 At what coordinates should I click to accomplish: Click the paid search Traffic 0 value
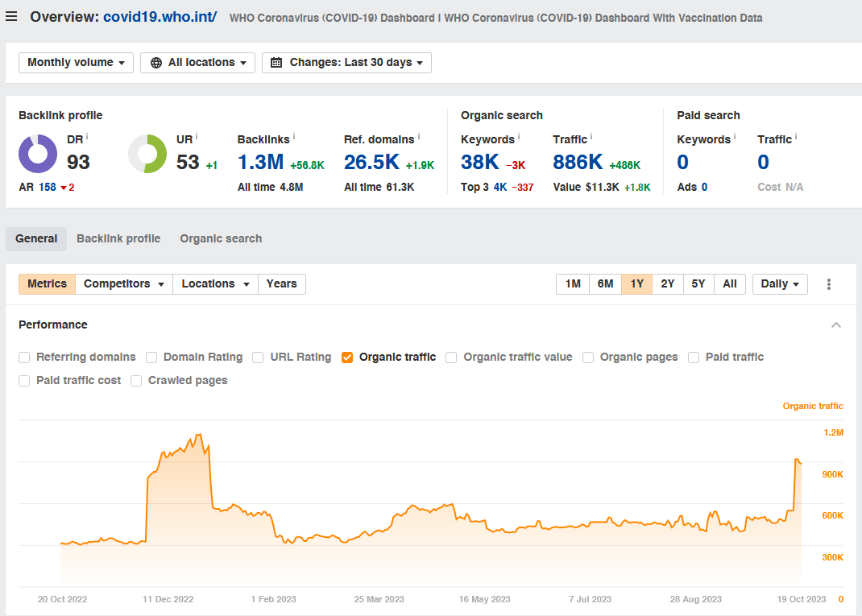[x=763, y=162]
